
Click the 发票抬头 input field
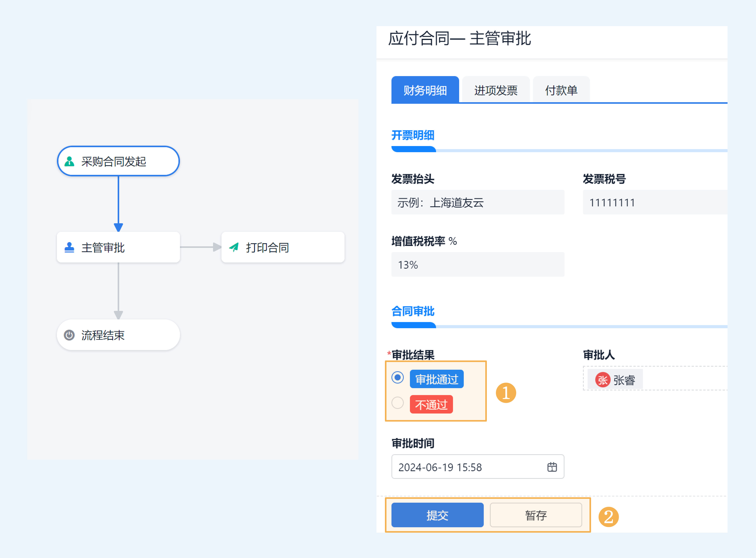477,202
